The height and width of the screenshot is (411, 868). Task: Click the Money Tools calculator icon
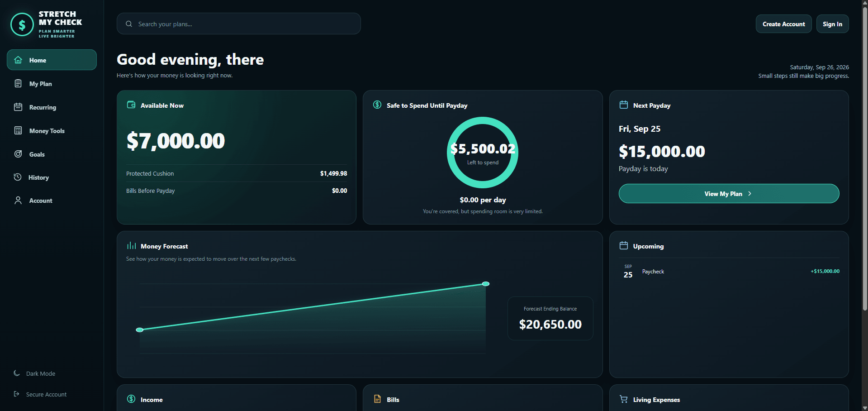point(18,130)
